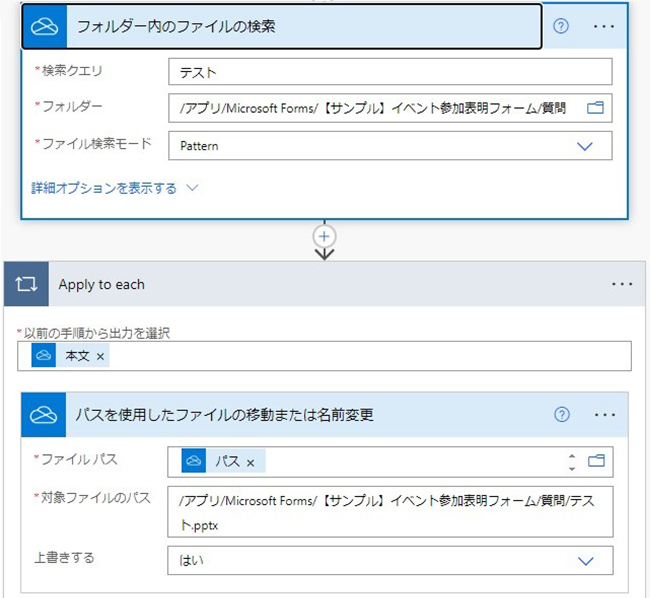The width and height of the screenshot is (650, 598).
Task: Open file picker icon in ファイルパス field
Action: 596,461
